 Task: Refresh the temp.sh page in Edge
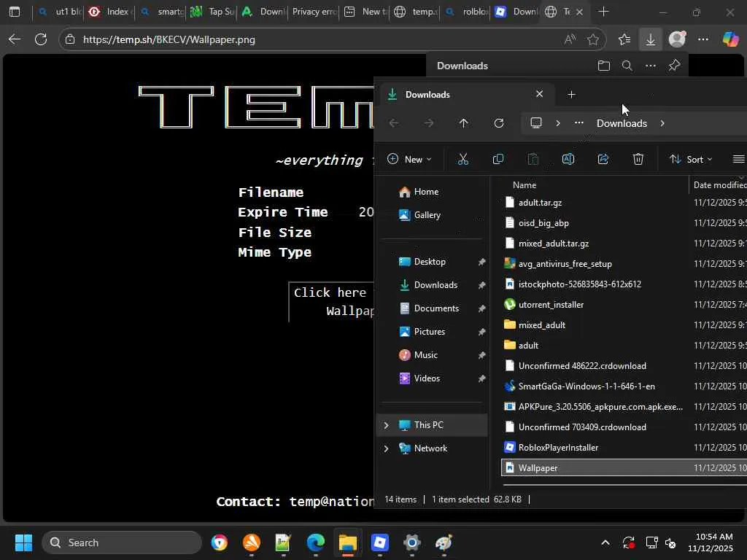tap(41, 39)
